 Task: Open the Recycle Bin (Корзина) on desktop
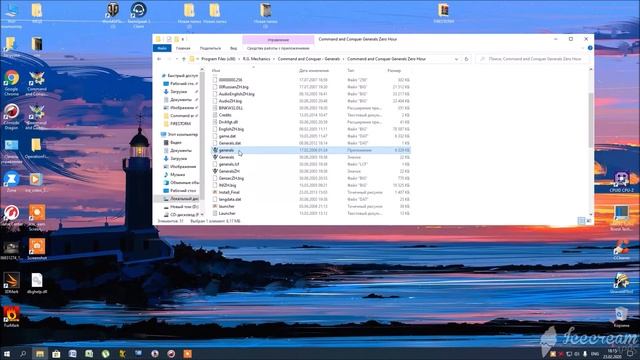(x=621, y=317)
